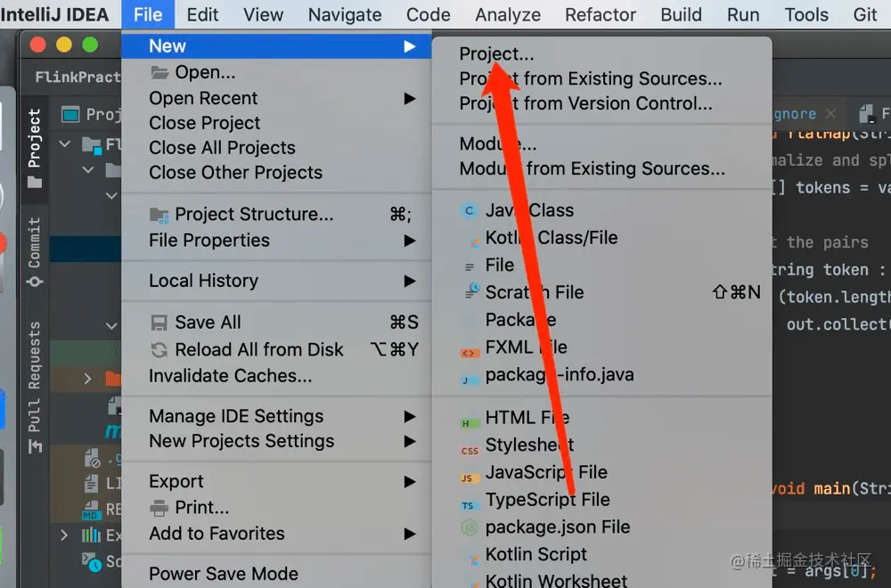Select the plain File icon entry
The image size is (891, 588).
(x=470, y=266)
